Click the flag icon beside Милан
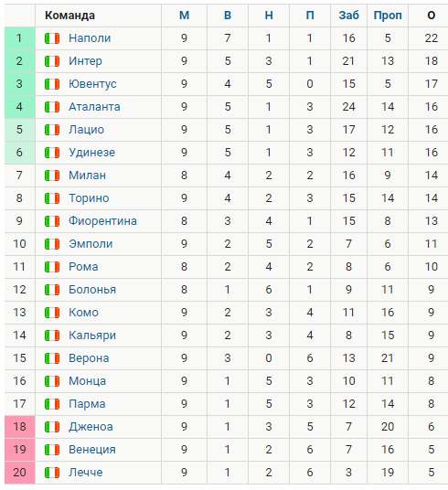 tap(52, 176)
